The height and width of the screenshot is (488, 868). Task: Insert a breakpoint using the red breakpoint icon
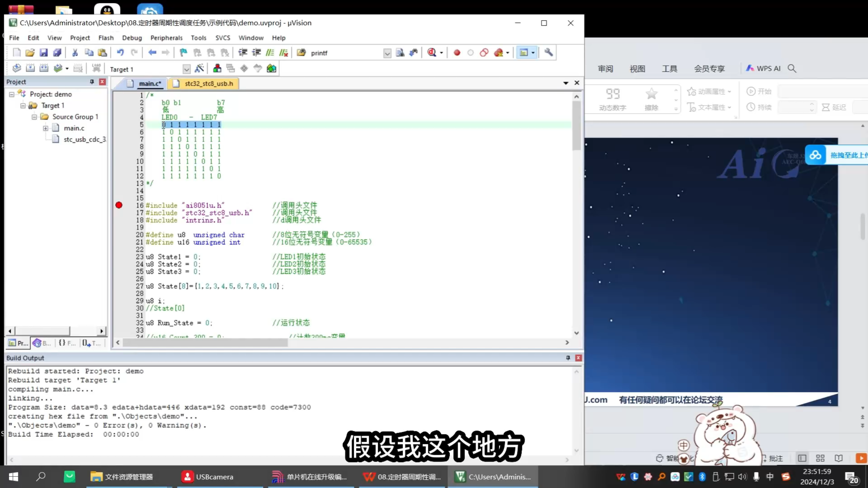pos(457,53)
